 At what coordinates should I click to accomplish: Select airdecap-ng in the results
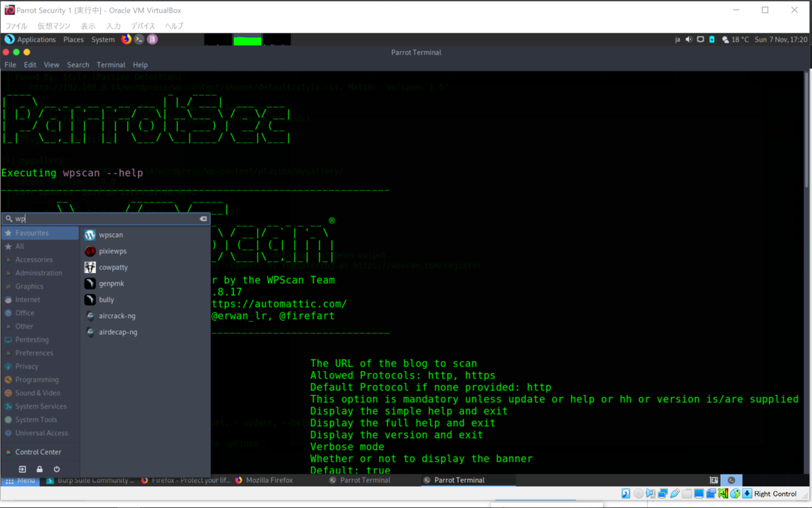click(x=145, y=333)
